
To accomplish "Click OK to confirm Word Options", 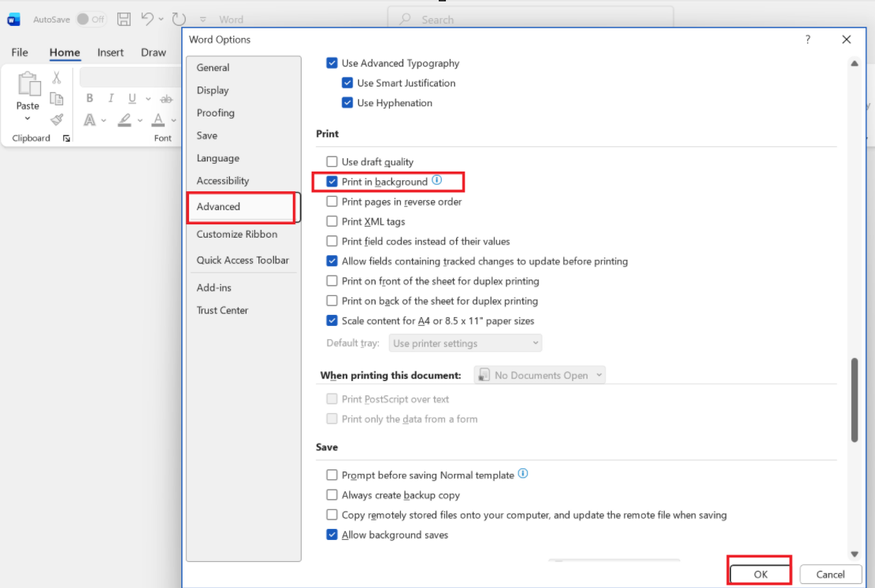I will coord(760,574).
